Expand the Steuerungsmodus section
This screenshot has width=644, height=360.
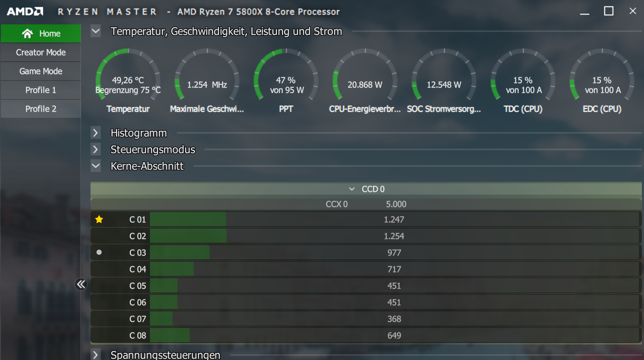(x=96, y=149)
